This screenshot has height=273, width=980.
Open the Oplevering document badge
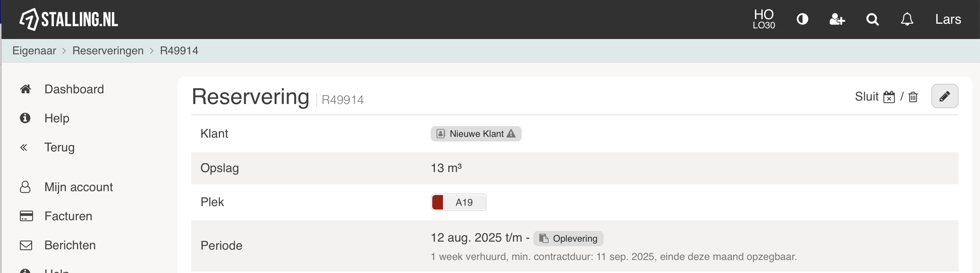click(x=568, y=239)
